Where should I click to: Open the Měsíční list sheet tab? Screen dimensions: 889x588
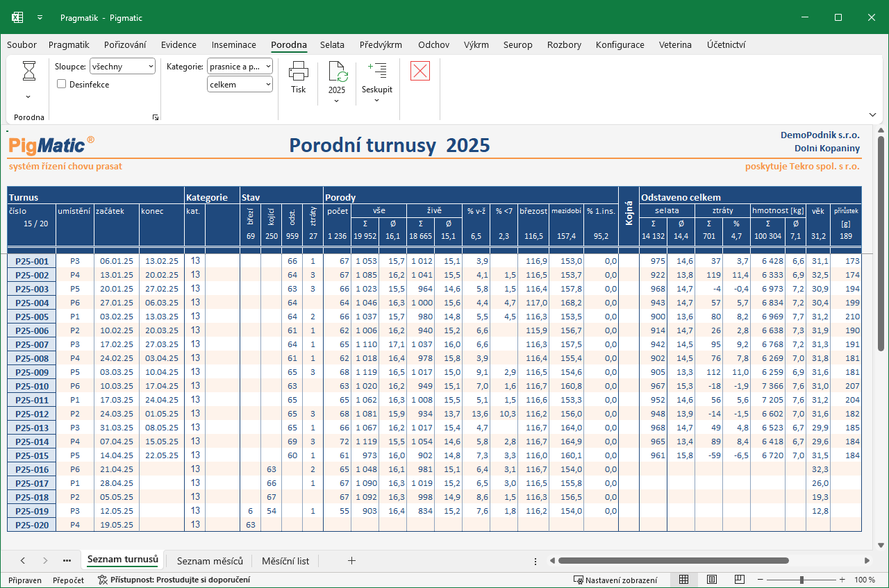(x=285, y=561)
